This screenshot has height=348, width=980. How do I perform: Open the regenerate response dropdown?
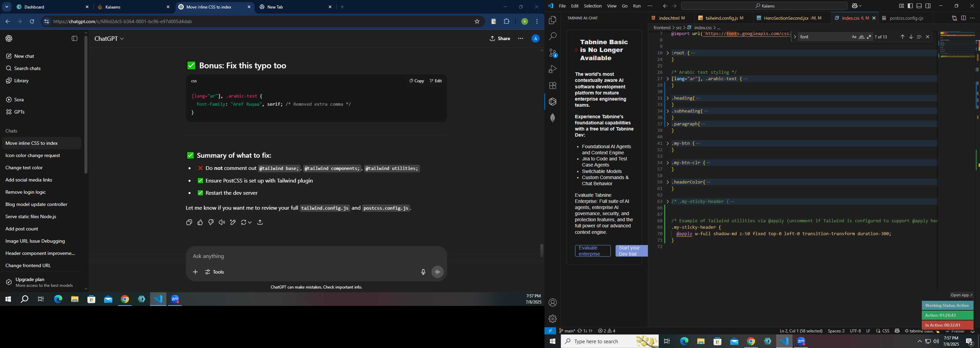point(246,223)
